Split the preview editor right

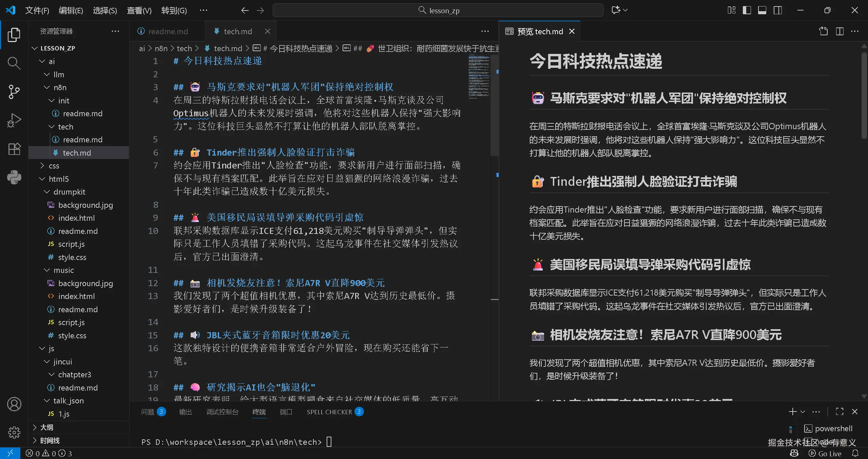tap(840, 31)
